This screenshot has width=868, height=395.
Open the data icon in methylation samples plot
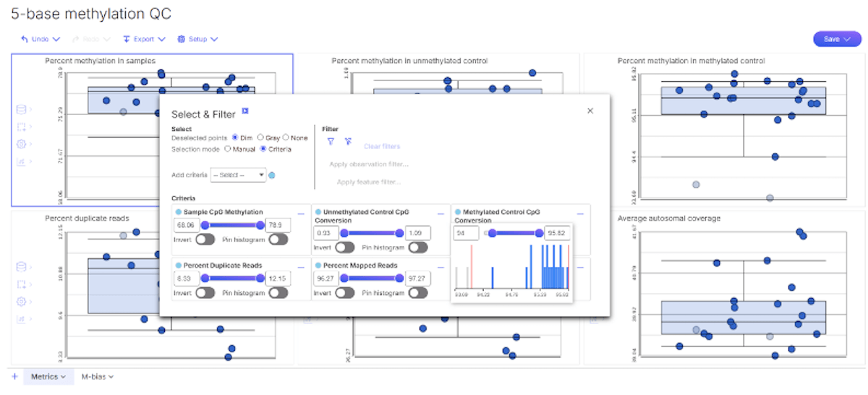[21, 109]
